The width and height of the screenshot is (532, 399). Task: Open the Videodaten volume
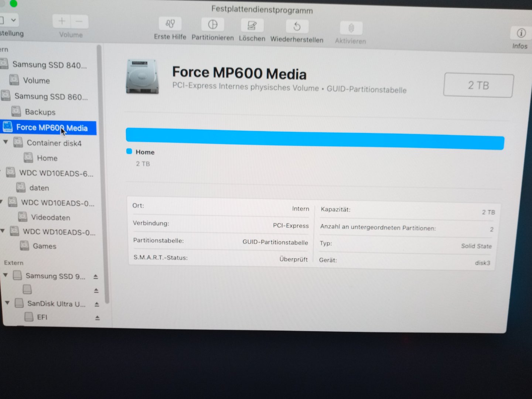pos(50,217)
